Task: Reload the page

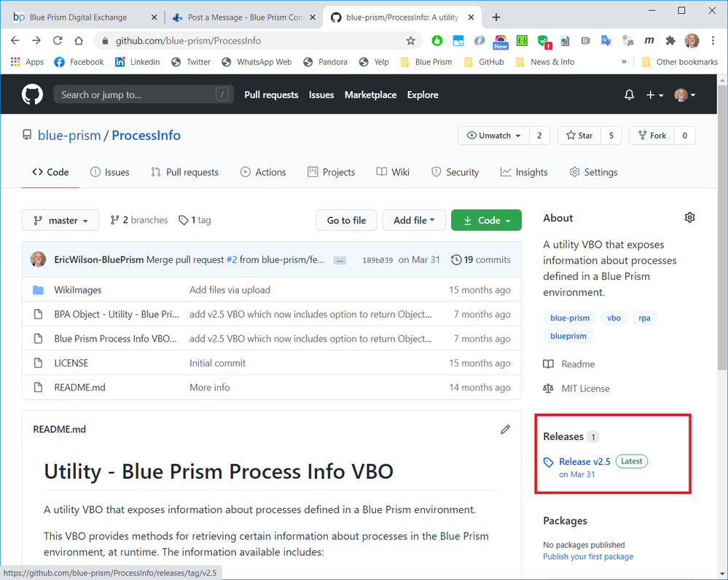Action: pos(58,40)
